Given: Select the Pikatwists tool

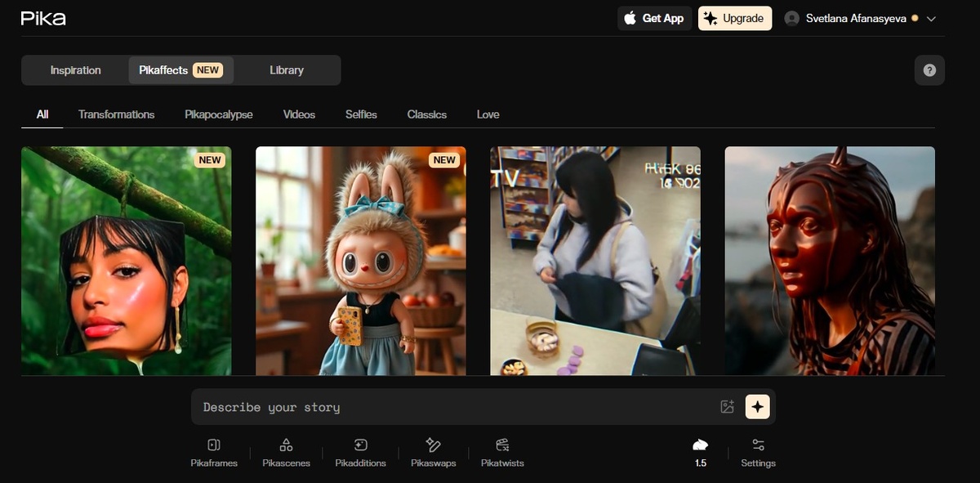Looking at the screenshot, I should pos(502,452).
